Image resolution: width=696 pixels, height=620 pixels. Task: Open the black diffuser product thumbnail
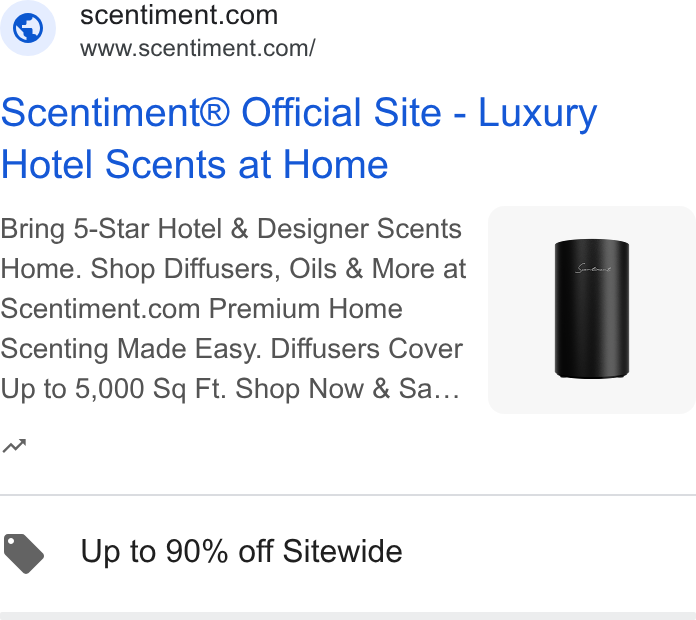coord(592,309)
